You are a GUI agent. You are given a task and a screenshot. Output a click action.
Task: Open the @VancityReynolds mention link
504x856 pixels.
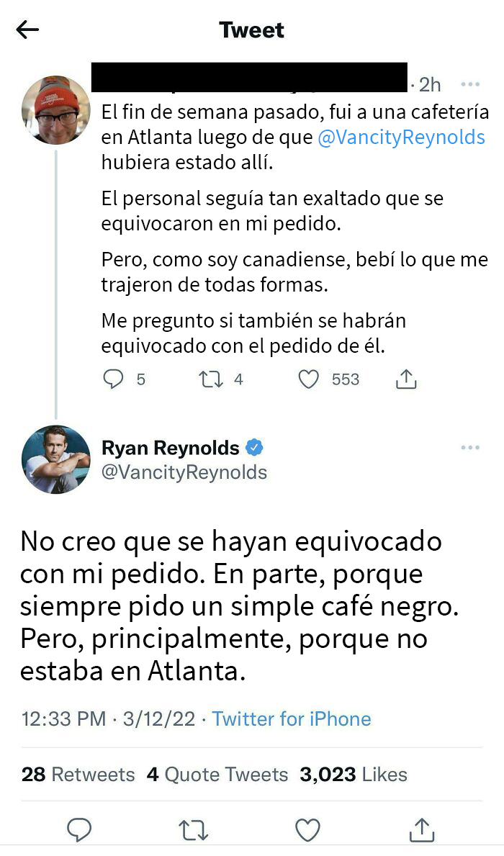click(x=401, y=137)
